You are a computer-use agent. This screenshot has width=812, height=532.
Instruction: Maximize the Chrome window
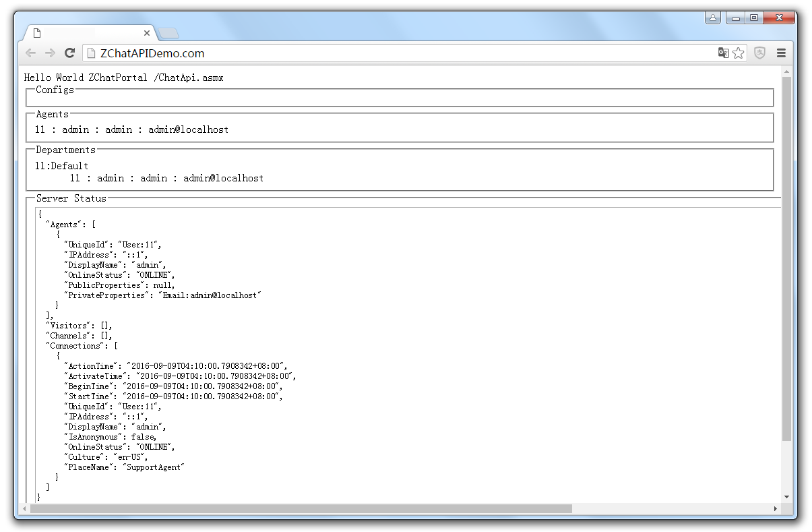753,18
